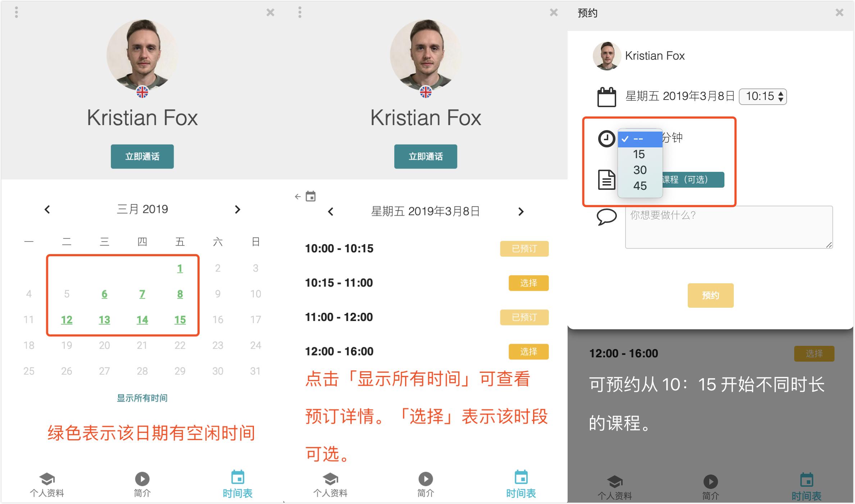Open the 10:15 start time dropdown
The width and height of the screenshot is (855, 504).
(763, 96)
